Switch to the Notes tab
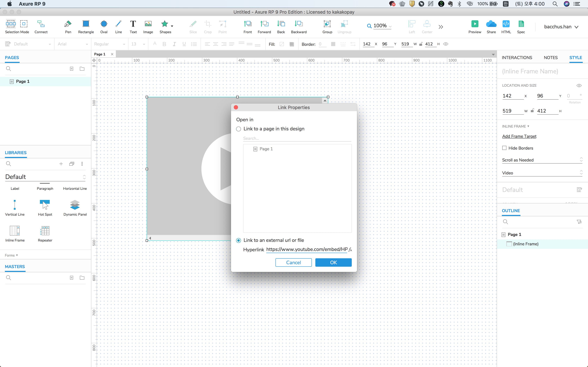588x367 pixels. [x=551, y=57]
